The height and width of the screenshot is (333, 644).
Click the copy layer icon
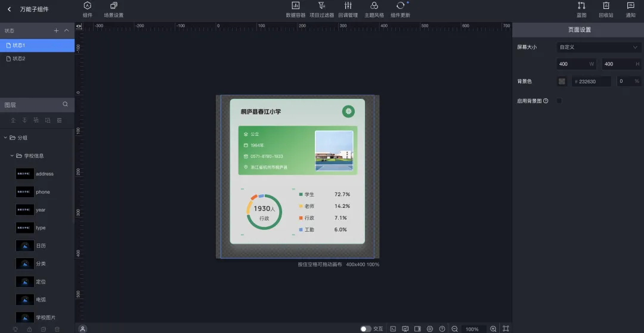point(43,329)
